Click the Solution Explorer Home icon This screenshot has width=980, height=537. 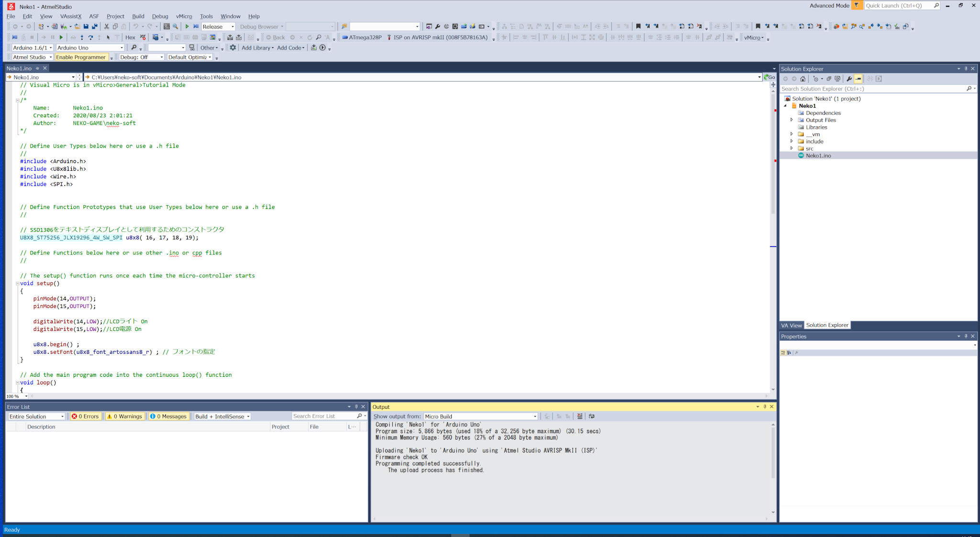click(803, 79)
